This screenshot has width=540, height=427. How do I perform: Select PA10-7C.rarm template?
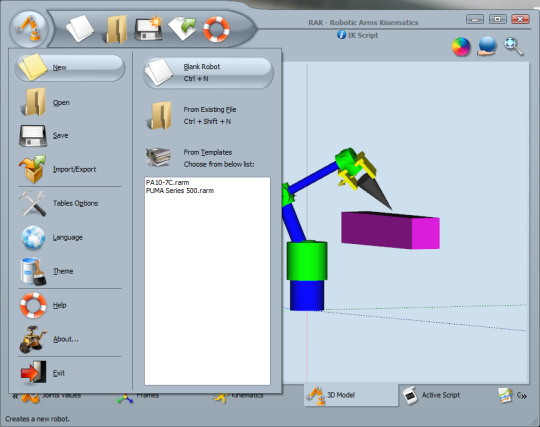click(x=167, y=183)
